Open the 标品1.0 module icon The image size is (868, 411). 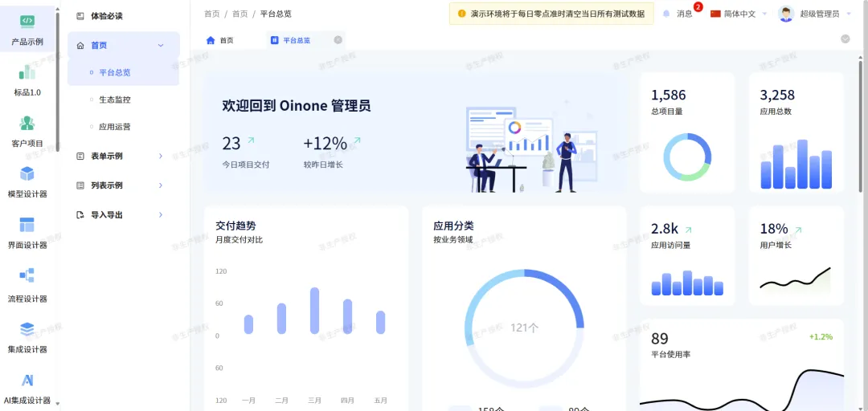tap(27, 72)
